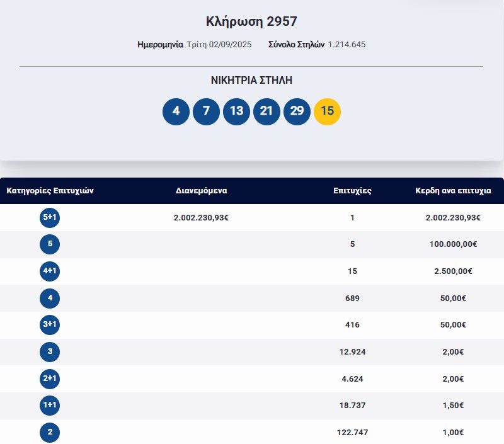Click the Κερδη ανα επιτυχια column header
The height and width of the screenshot is (444, 504).
pyautogui.click(x=453, y=191)
